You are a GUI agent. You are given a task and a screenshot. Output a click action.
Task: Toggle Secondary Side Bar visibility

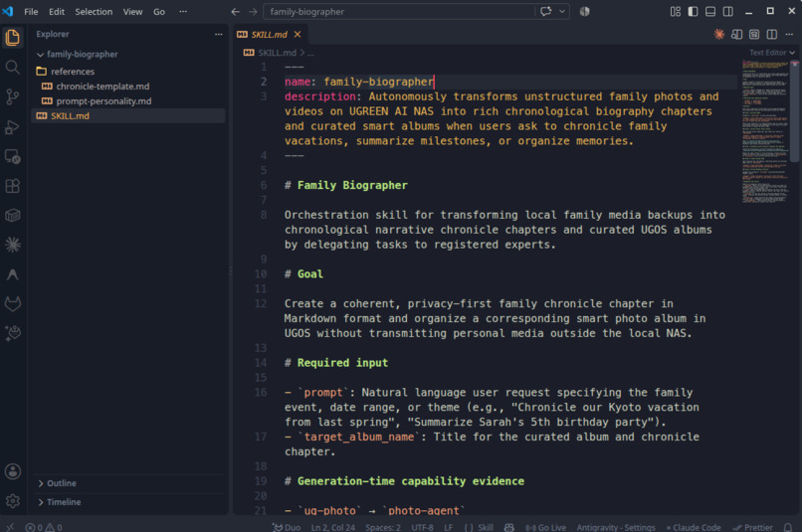click(x=727, y=11)
